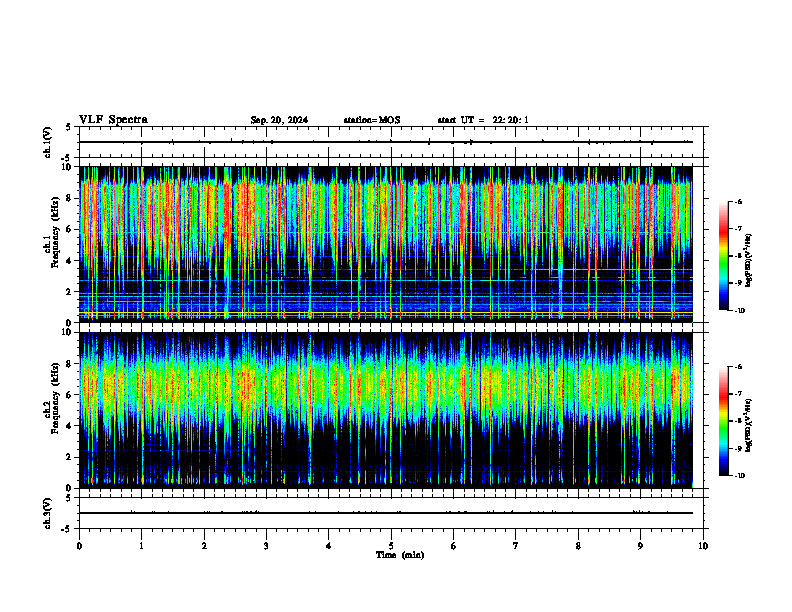792x612 pixels.
Task: Click the 'VLF Spectra' plot title
Action: [x=113, y=120]
